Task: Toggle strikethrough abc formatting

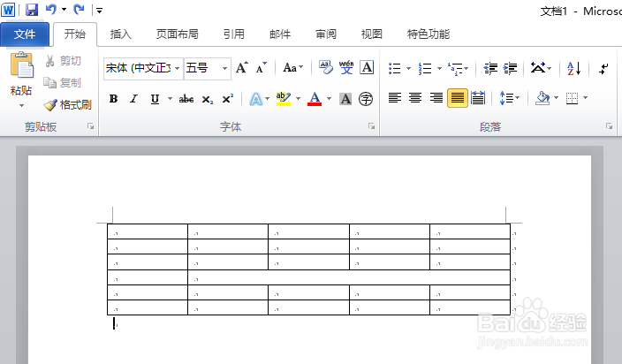Action: coord(186,99)
